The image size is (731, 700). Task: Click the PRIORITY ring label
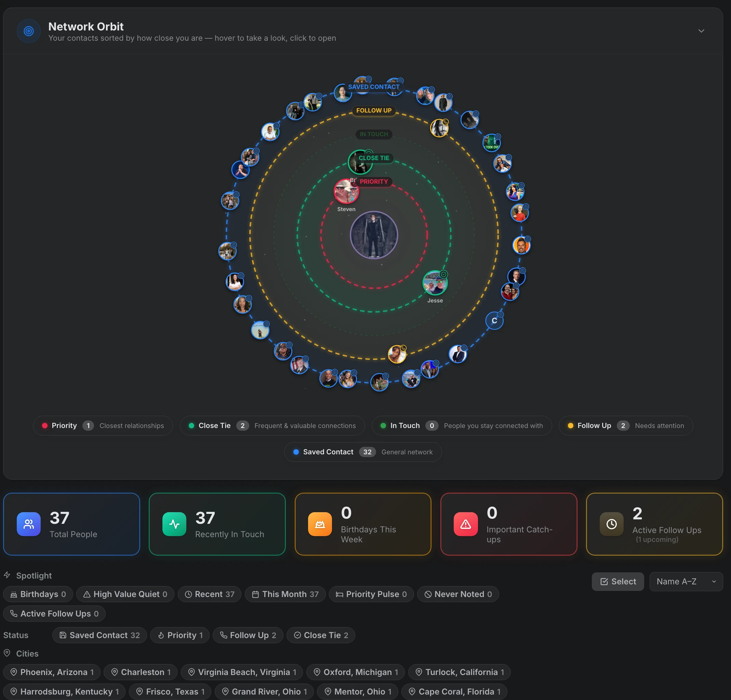[x=374, y=182]
